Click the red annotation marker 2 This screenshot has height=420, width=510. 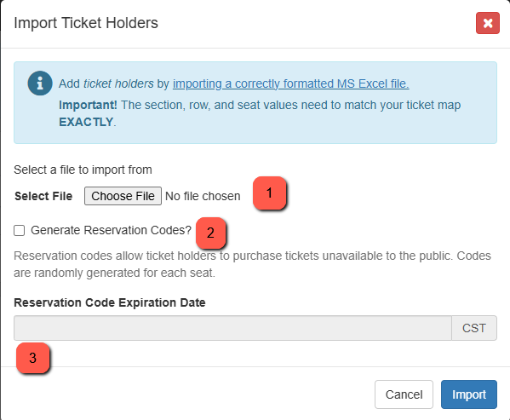(x=210, y=233)
